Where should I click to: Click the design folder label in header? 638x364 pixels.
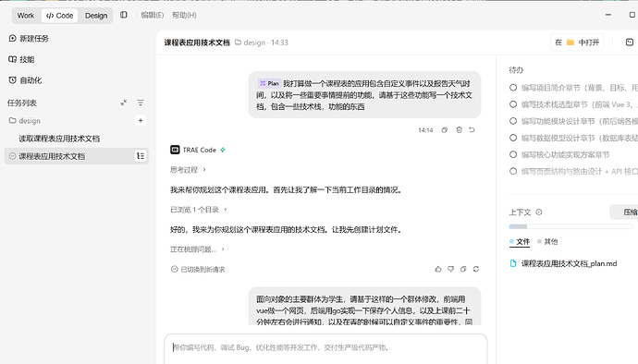pyautogui.click(x=250, y=42)
